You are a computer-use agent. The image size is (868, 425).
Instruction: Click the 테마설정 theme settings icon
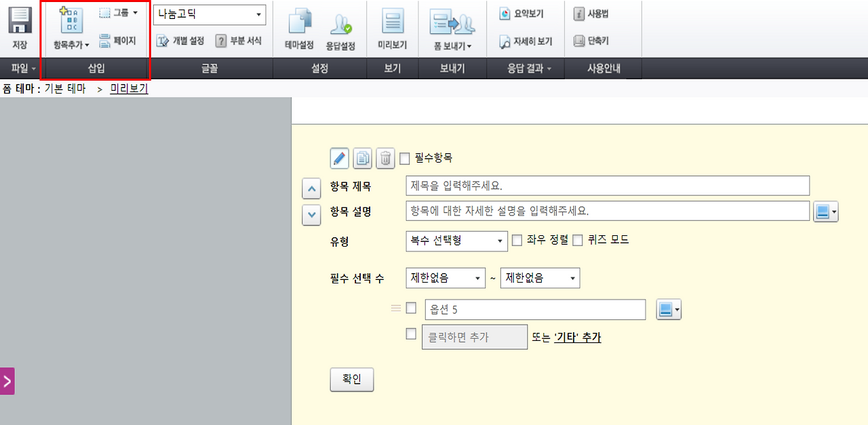(x=298, y=27)
